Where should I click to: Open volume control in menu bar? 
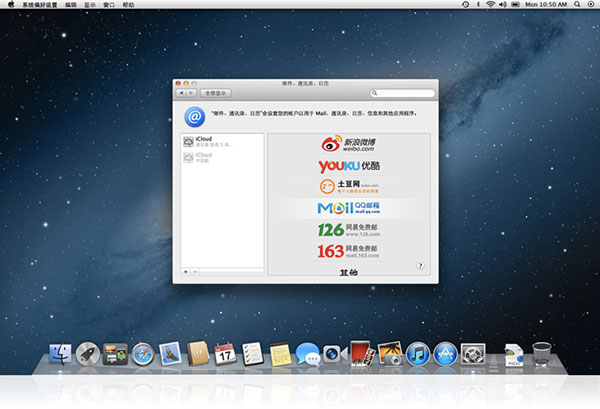point(502,4)
